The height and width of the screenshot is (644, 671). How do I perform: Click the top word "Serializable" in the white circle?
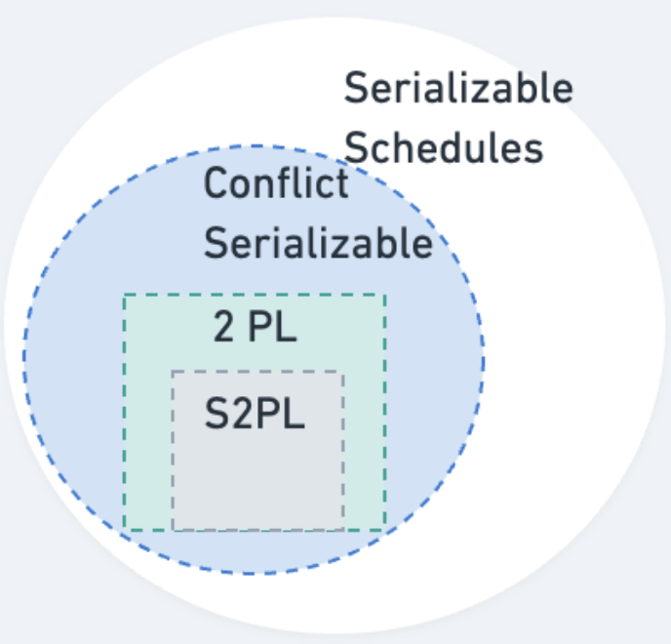tap(457, 89)
